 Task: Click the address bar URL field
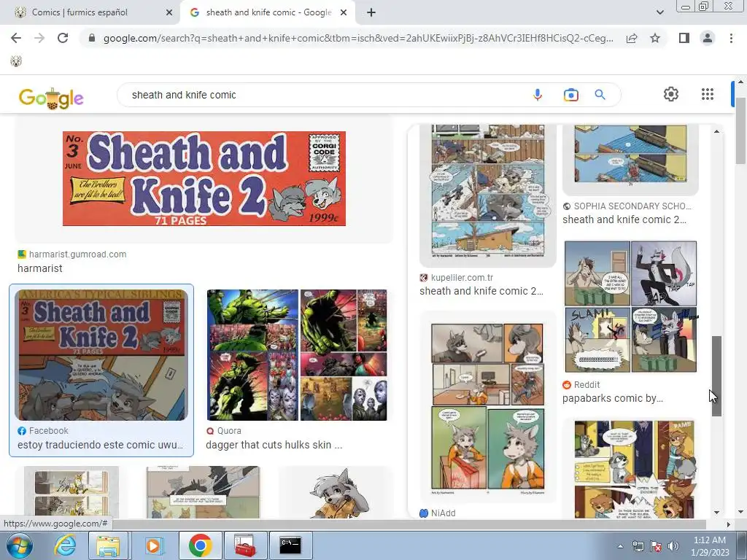pyautogui.click(x=358, y=38)
